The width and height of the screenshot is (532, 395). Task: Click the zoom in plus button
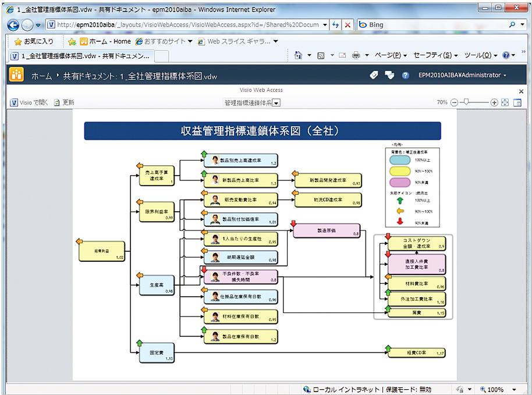pos(494,102)
